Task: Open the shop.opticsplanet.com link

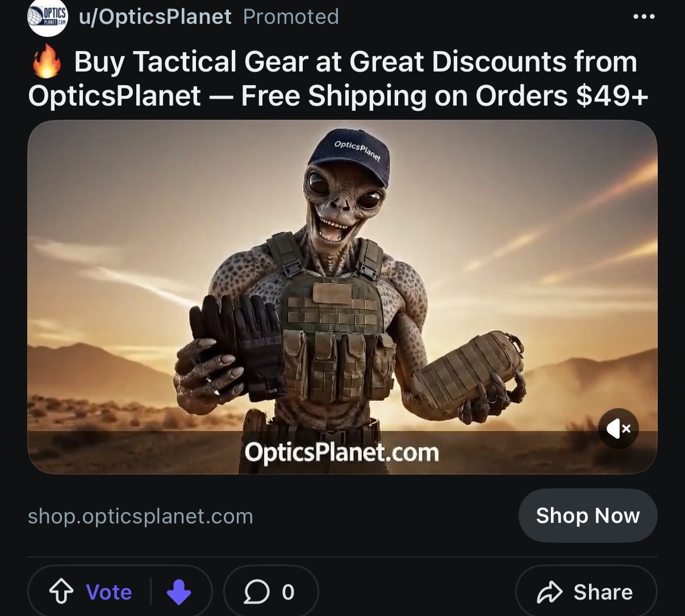Action: click(x=140, y=516)
